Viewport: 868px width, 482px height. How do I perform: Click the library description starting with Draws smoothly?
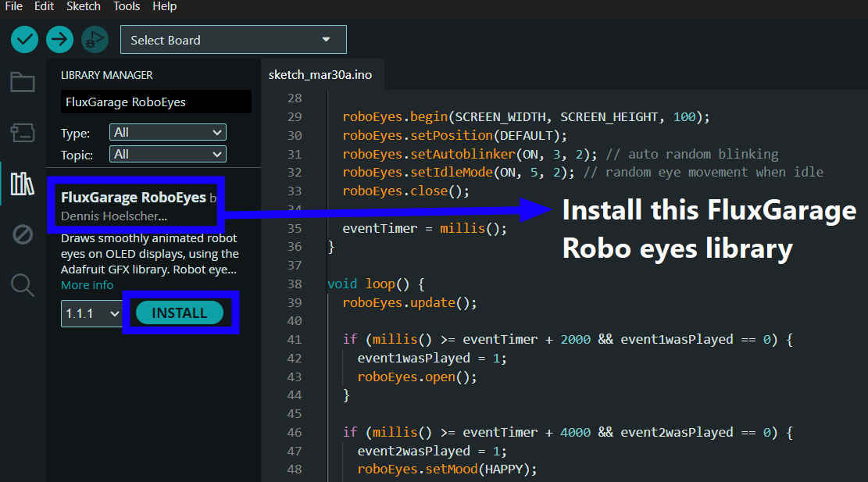click(150, 253)
